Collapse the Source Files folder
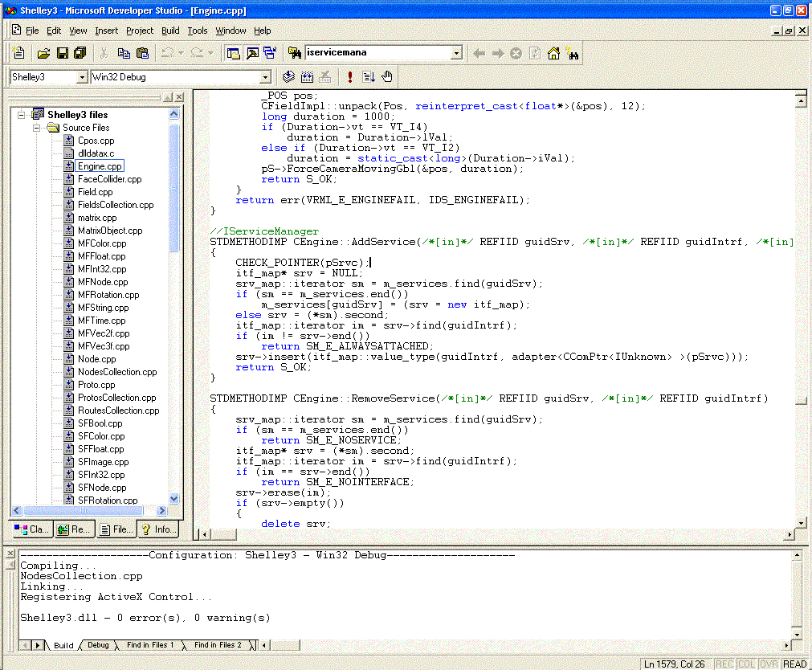Image resolution: width=812 pixels, height=670 pixels. click(x=36, y=128)
